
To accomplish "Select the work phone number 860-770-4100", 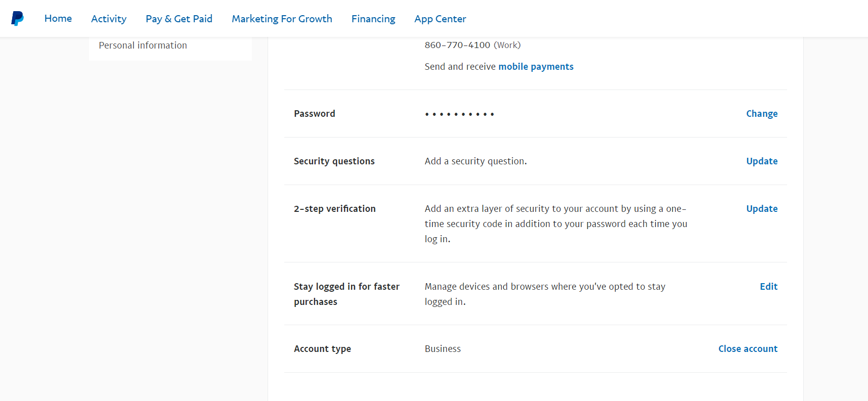I will pyautogui.click(x=457, y=45).
